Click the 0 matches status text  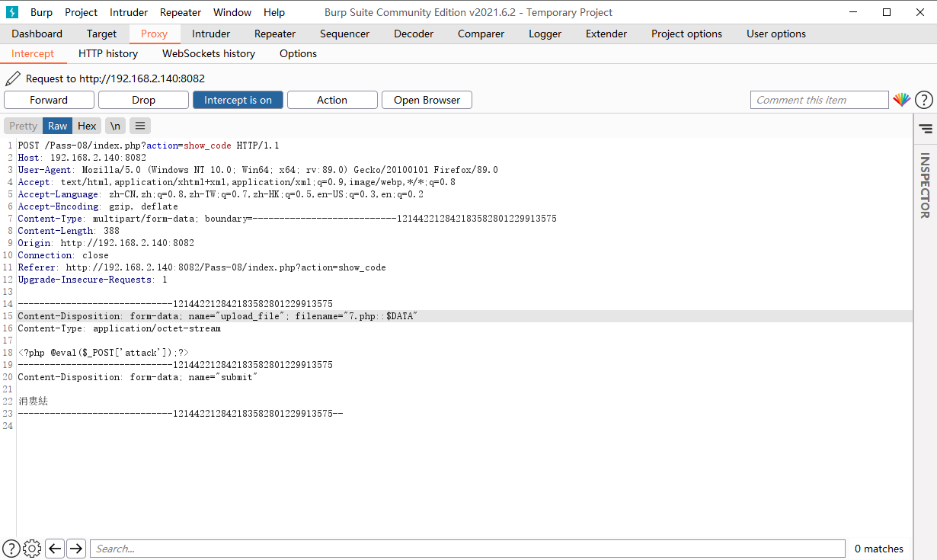pos(878,549)
